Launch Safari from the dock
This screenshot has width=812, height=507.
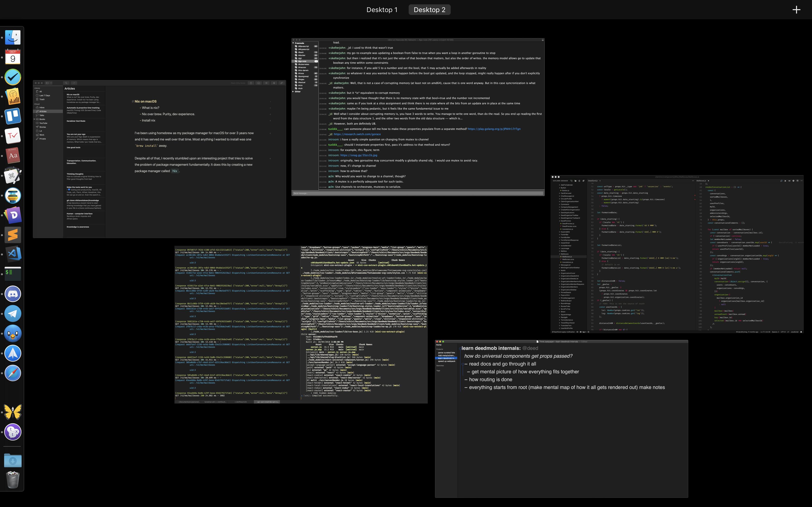coord(13,373)
